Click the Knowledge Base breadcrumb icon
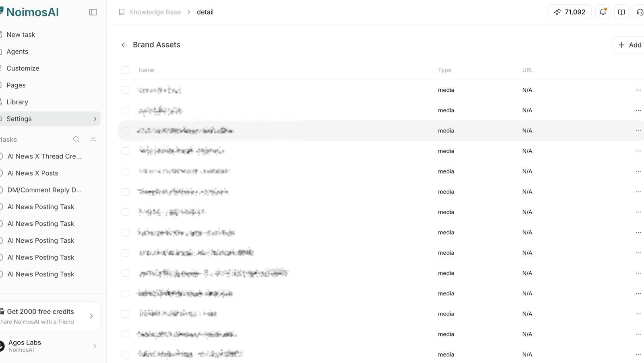Screen dimensions: 644x363 (122, 12)
